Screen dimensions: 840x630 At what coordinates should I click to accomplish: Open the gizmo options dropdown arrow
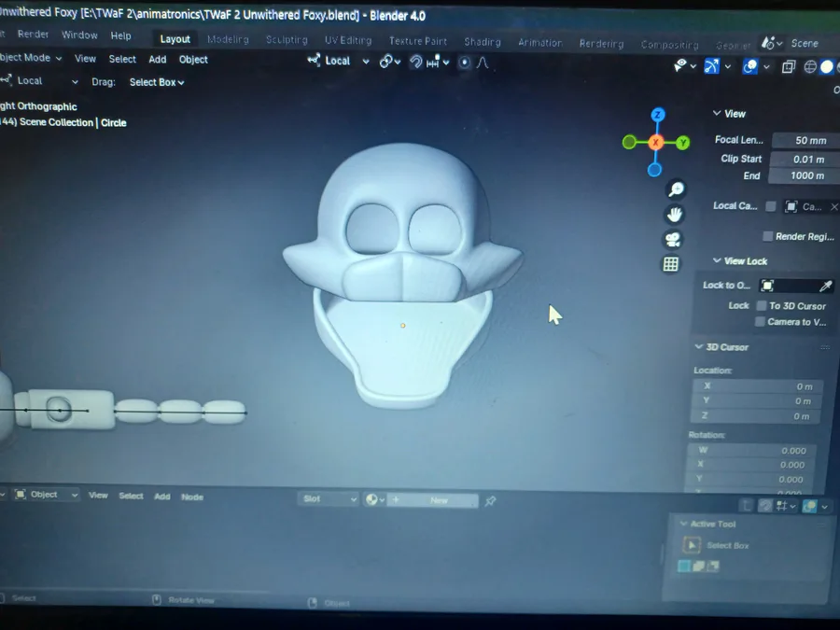pos(727,66)
